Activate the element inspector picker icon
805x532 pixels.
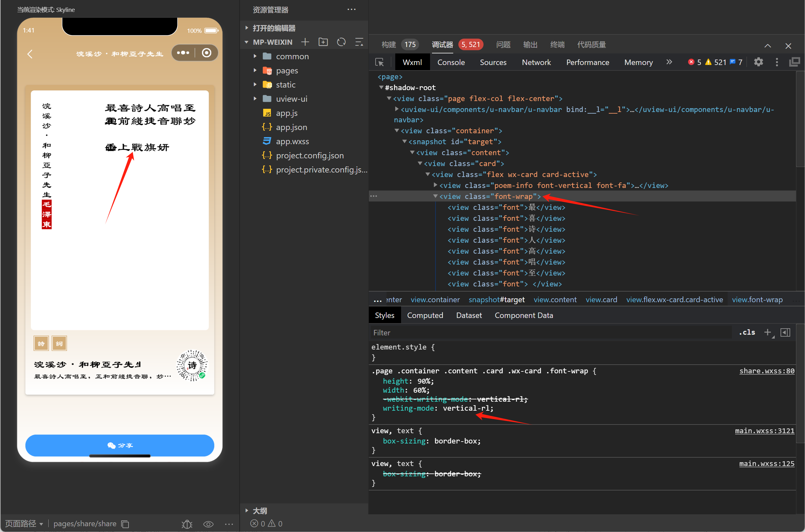point(379,62)
